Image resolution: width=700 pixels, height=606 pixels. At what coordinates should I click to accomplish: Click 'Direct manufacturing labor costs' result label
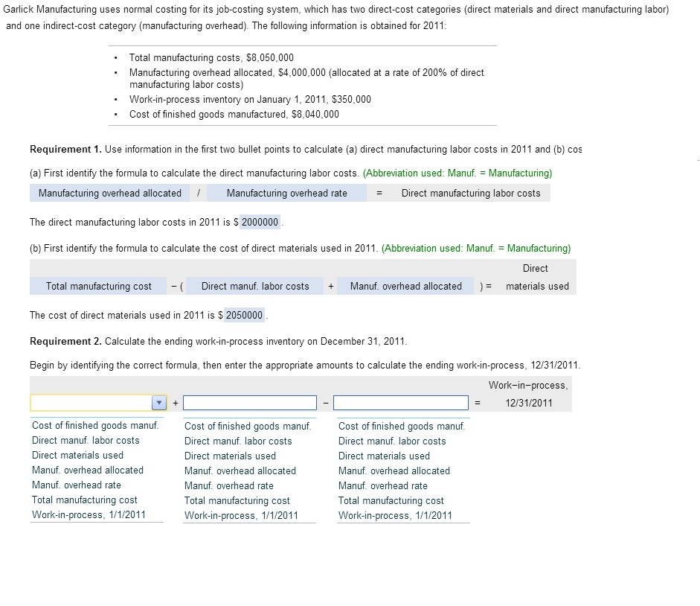[x=471, y=193]
